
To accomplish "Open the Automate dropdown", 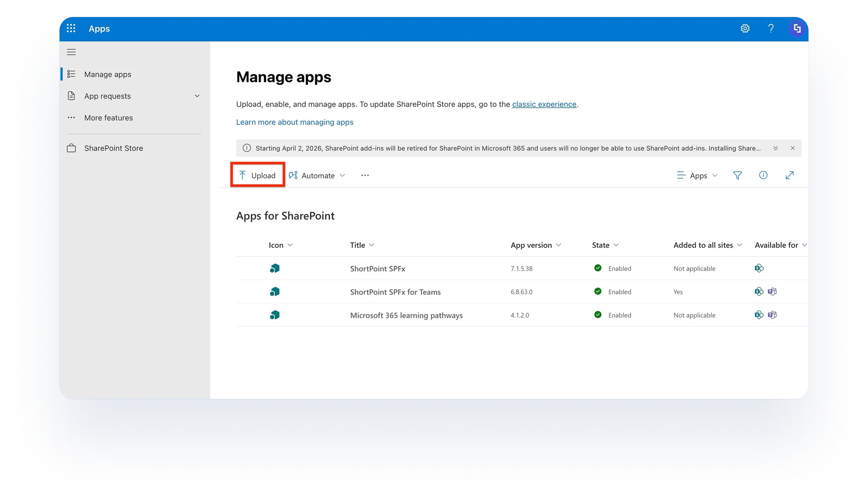I will click(317, 175).
